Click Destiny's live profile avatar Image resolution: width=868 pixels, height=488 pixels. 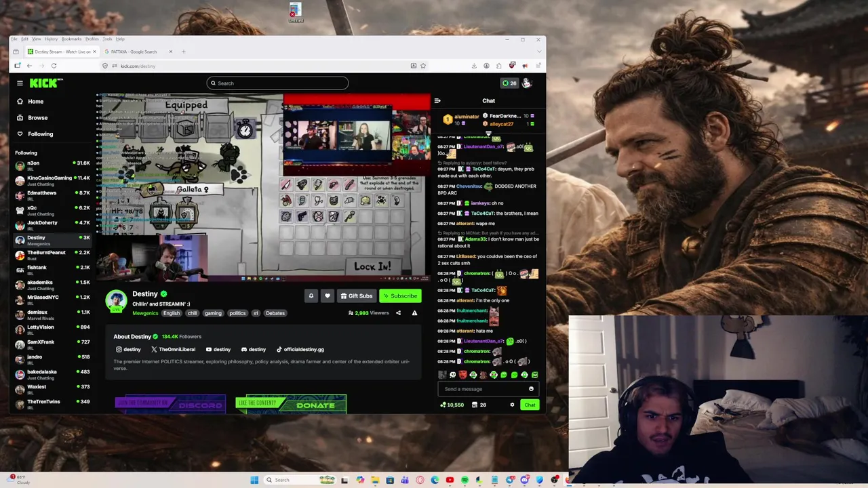[116, 301]
